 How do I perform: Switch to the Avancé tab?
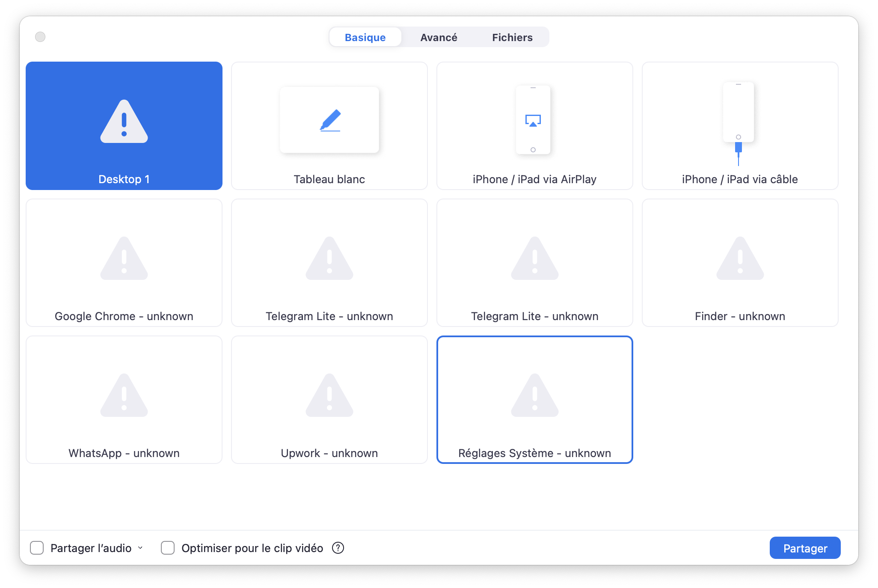click(x=439, y=37)
